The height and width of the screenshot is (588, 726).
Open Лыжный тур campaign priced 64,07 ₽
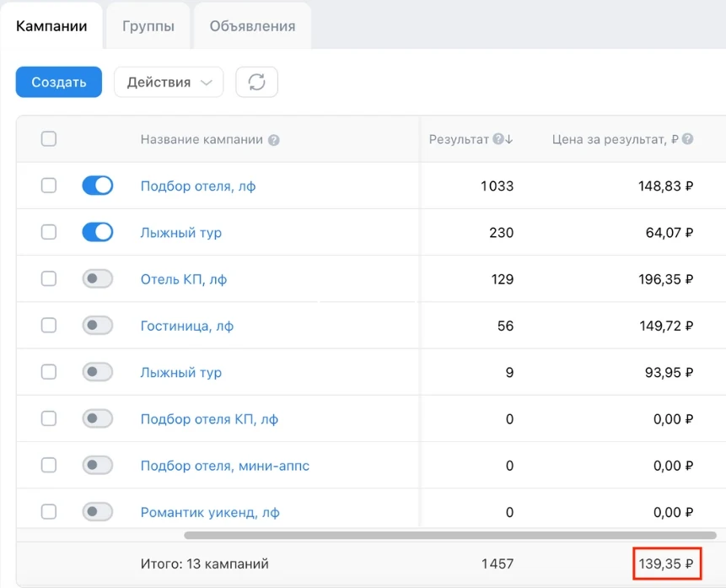click(181, 233)
